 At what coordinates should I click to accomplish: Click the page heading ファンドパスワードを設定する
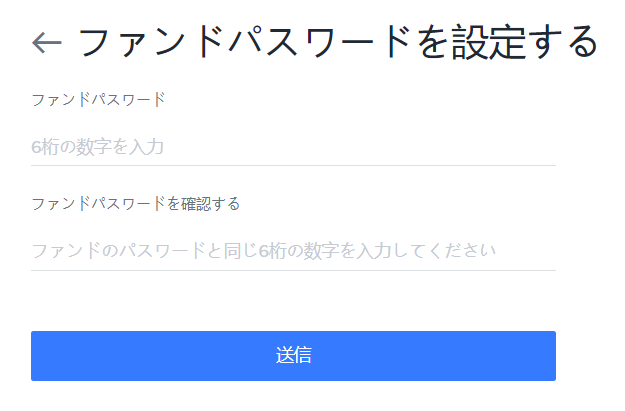click(x=338, y=41)
